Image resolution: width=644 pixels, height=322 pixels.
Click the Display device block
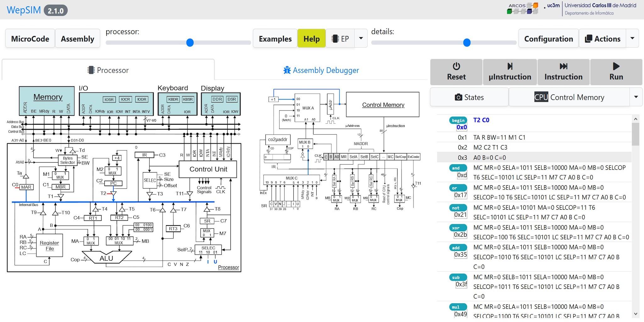(221, 104)
